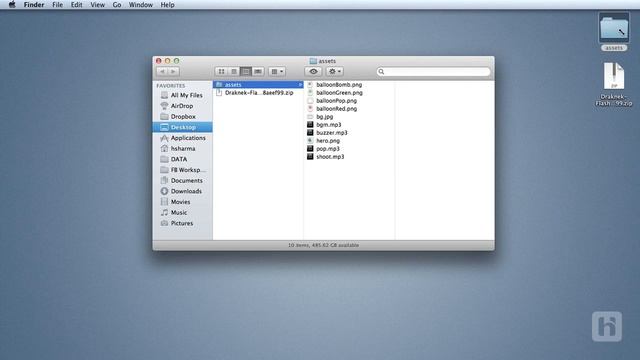Image resolution: width=640 pixels, height=360 pixels.
Task: Select the column view button
Action: pyautogui.click(x=246, y=71)
